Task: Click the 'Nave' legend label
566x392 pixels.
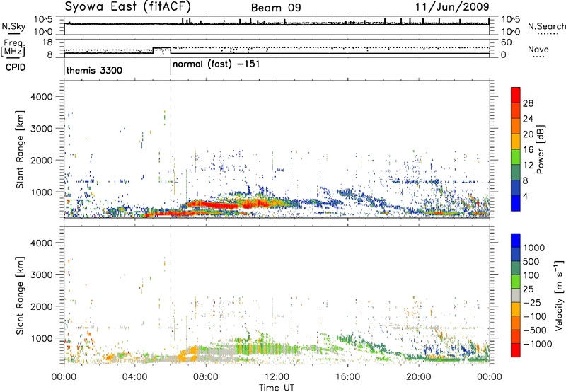Action: 538,49
